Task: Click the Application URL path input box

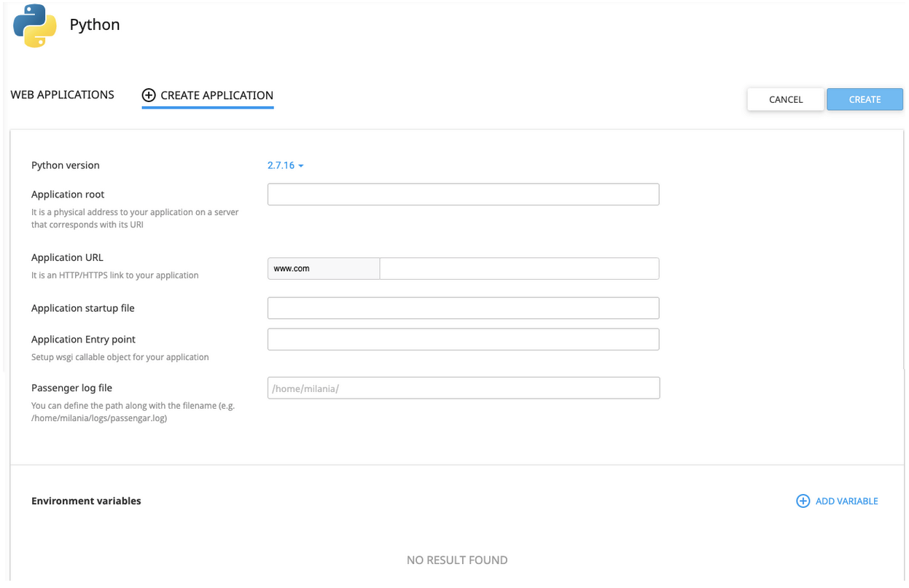Action: pos(519,269)
